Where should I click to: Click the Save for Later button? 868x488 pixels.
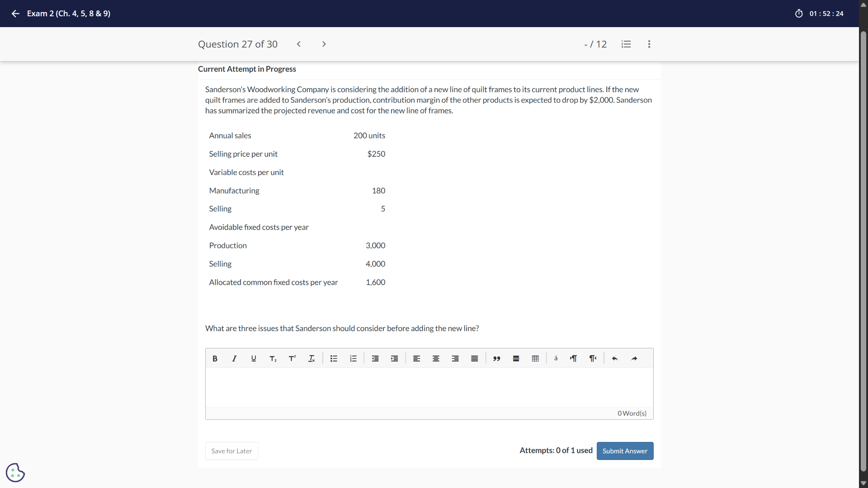[231, 451]
